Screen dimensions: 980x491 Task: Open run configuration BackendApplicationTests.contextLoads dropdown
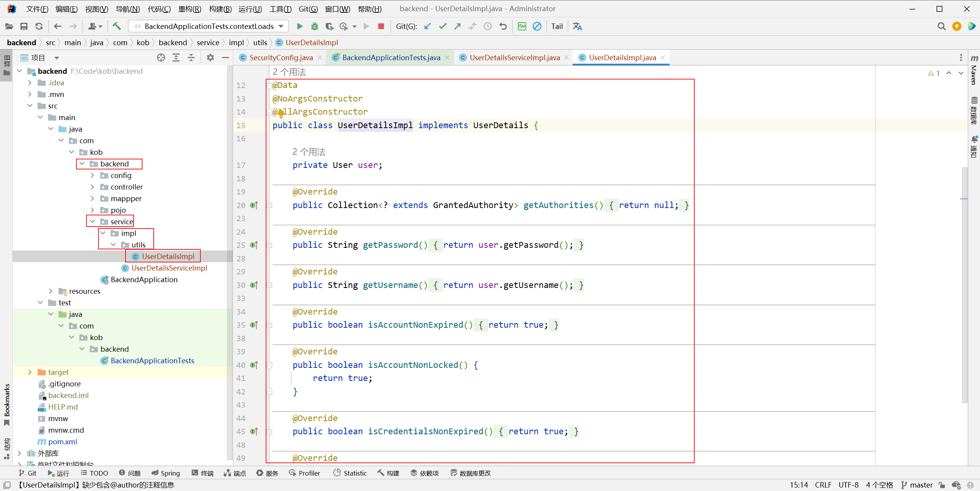pyautogui.click(x=209, y=26)
